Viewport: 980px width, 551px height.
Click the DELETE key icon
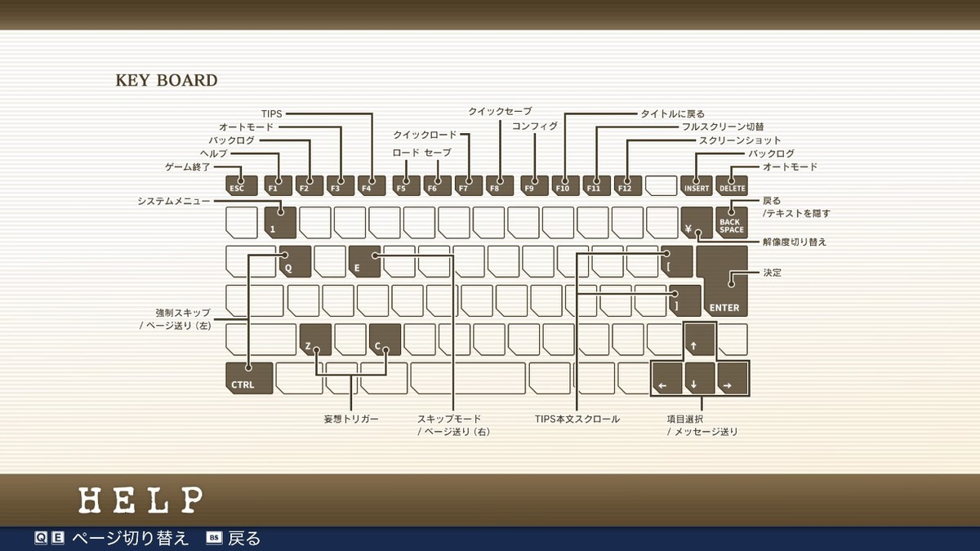(732, 185)
